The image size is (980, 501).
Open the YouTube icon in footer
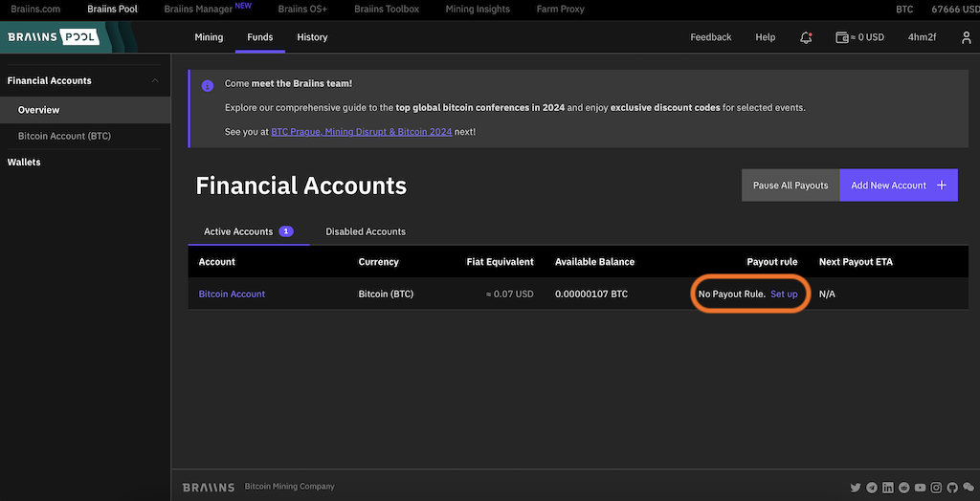tap(920, 488)
